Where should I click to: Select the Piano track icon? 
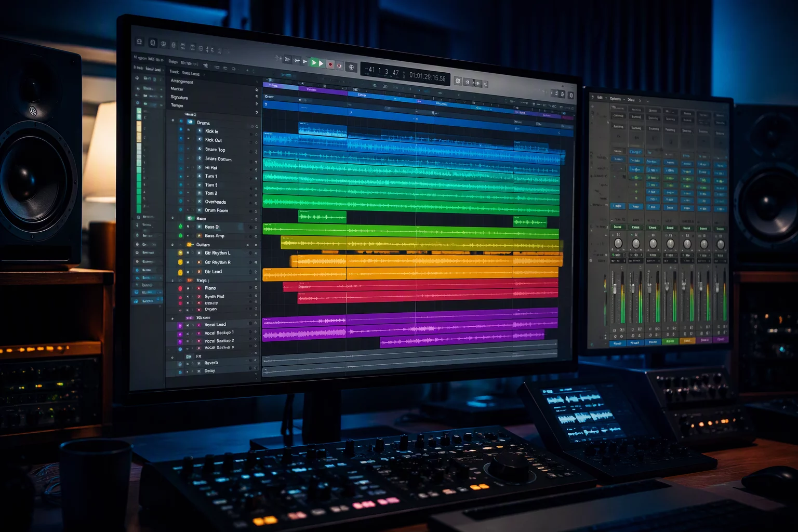pyautogui.click(x=199, y=288)
